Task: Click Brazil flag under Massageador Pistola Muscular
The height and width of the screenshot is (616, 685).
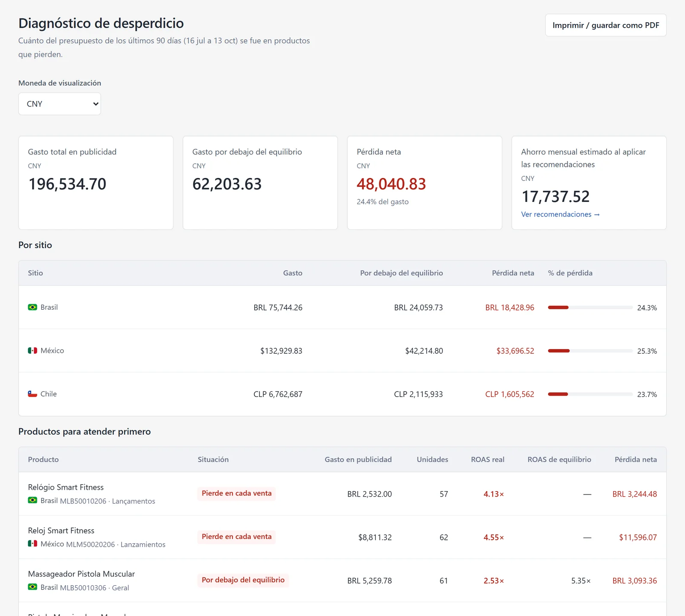Action: tap(33, 586)
